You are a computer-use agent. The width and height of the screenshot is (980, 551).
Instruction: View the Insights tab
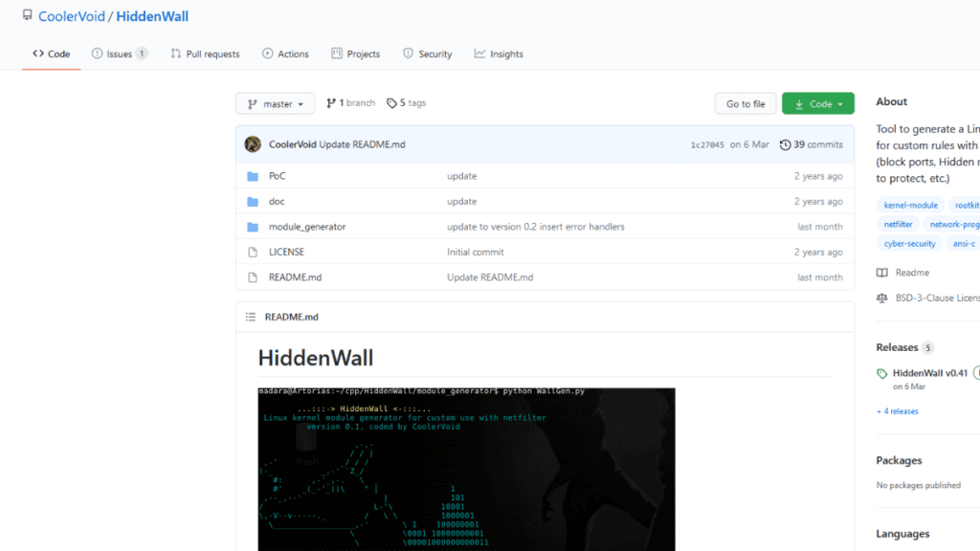pyautogui.click(x=499, y=54)
